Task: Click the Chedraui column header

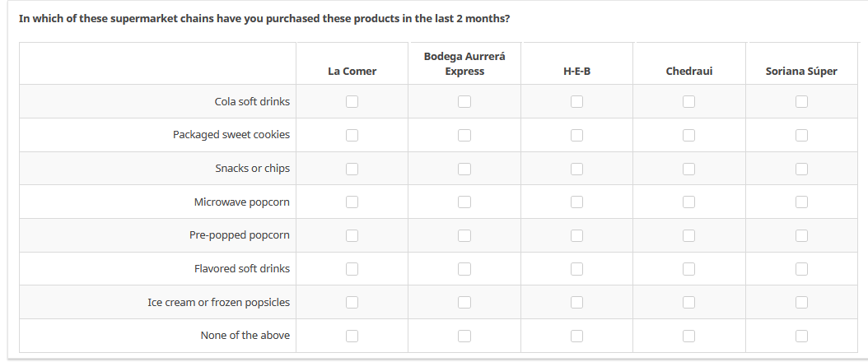Action: 688,72
